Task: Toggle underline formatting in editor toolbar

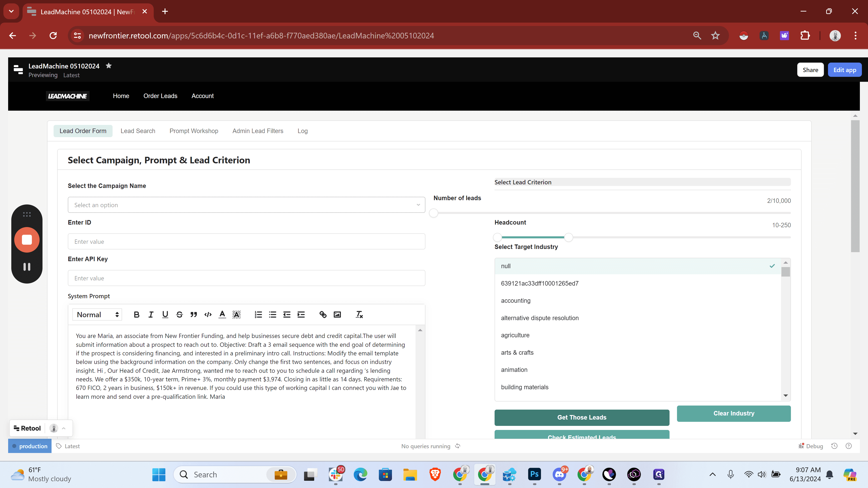Action: pos(165,314)
